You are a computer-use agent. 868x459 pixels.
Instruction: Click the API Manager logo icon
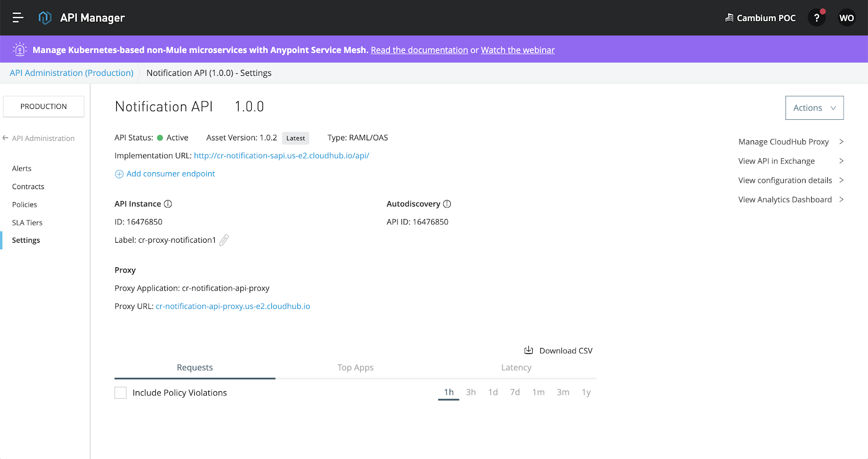(x=45, y=18)
